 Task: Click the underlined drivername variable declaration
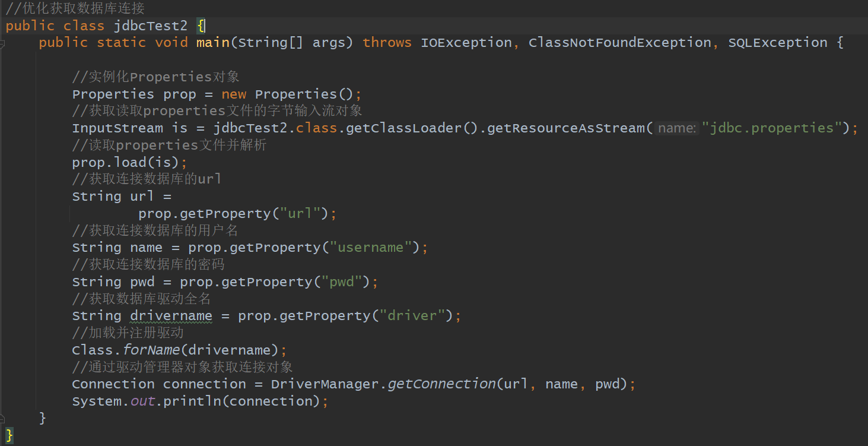click(x=171, y=316)
